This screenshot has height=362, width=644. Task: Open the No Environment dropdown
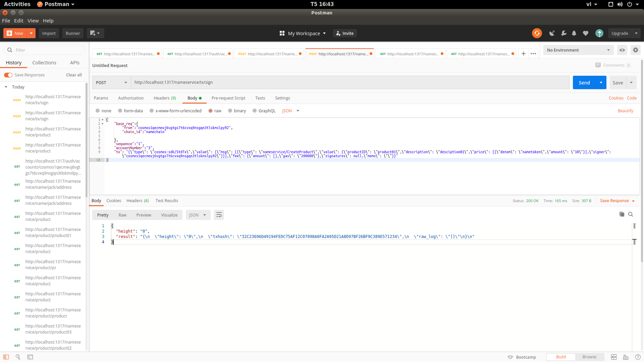[x=578, y=50]
